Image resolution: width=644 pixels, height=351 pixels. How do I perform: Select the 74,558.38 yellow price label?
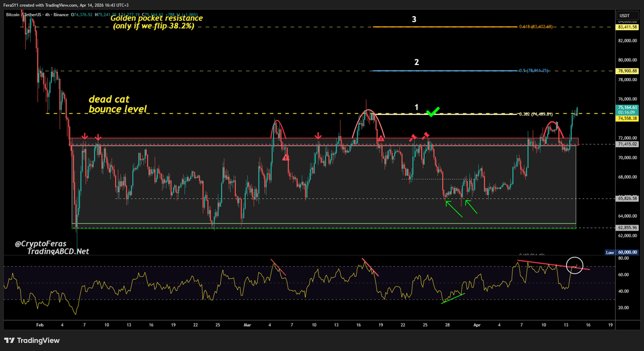click(x=627, y=118)
